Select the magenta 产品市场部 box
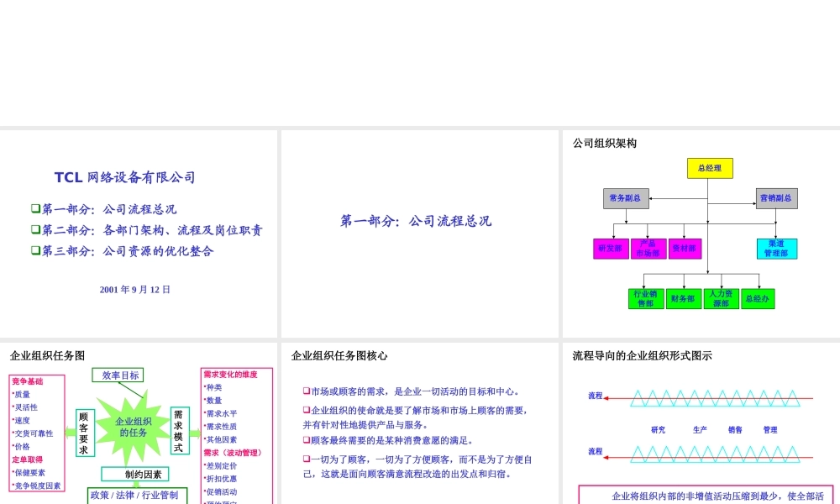840x504 pixels. 648,249
